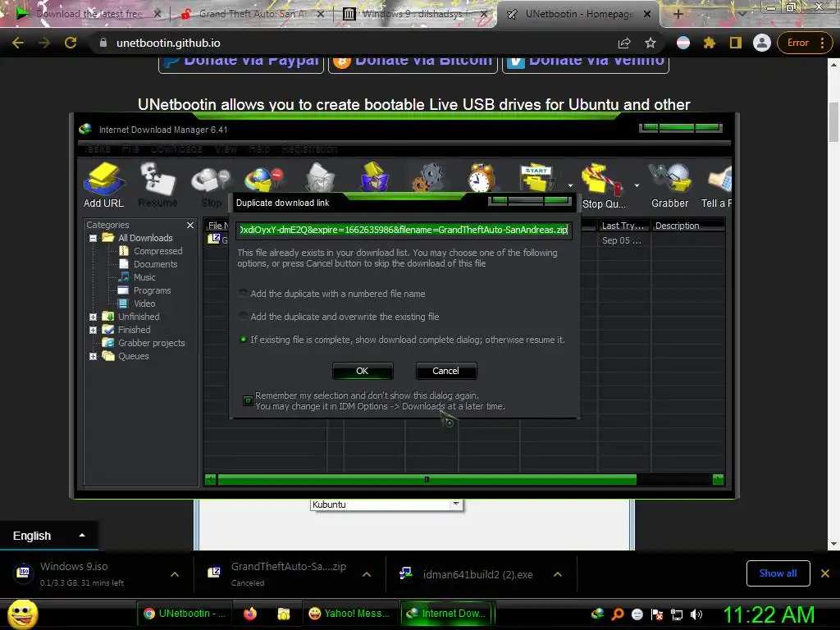The image size is (840, 630).
Task: Open the Grabber tool icon
Action: click(669, 185)
